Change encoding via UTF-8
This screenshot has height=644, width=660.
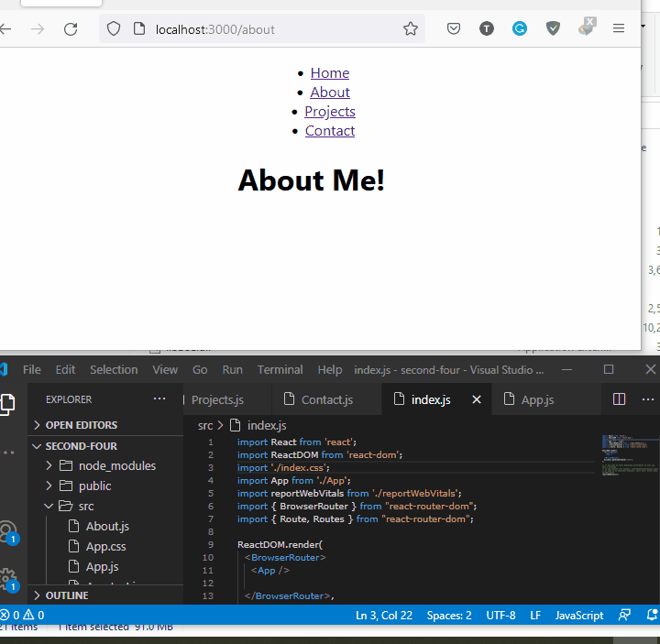point(500,616)
